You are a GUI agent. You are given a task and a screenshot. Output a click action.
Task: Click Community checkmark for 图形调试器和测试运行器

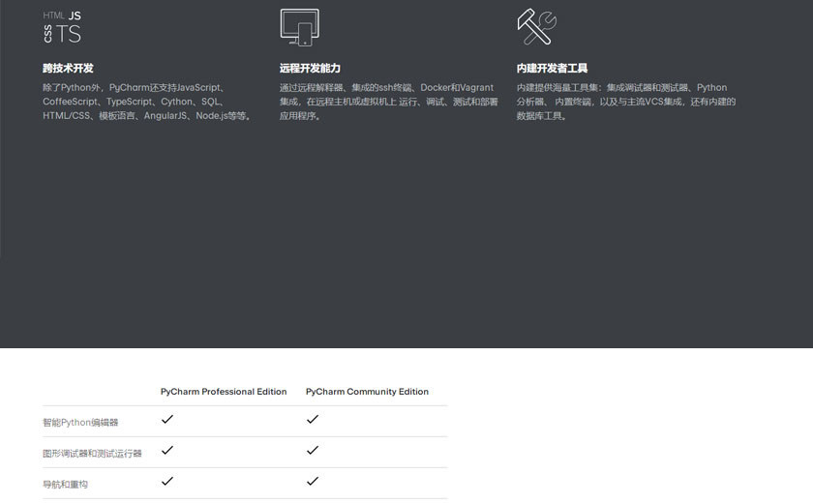pos(312,450)
